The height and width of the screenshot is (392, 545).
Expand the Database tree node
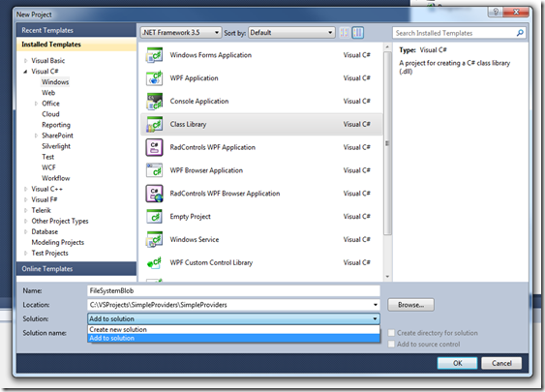pos(25,231)
